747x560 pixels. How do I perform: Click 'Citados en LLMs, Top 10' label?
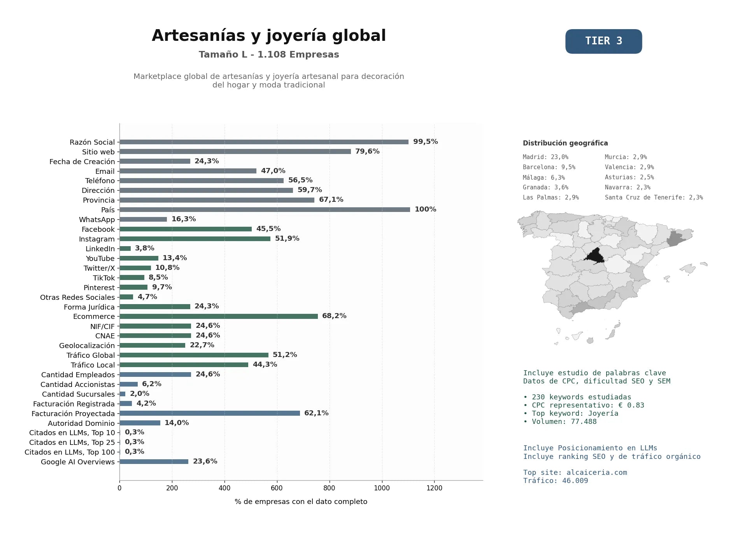tap(72, 433)
